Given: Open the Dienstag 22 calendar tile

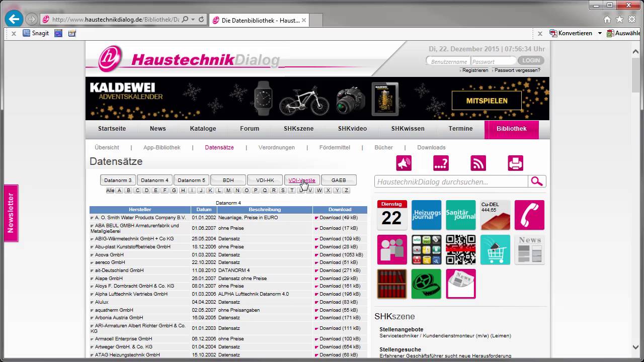Looking at the screenshot, I should coord(392,215).
